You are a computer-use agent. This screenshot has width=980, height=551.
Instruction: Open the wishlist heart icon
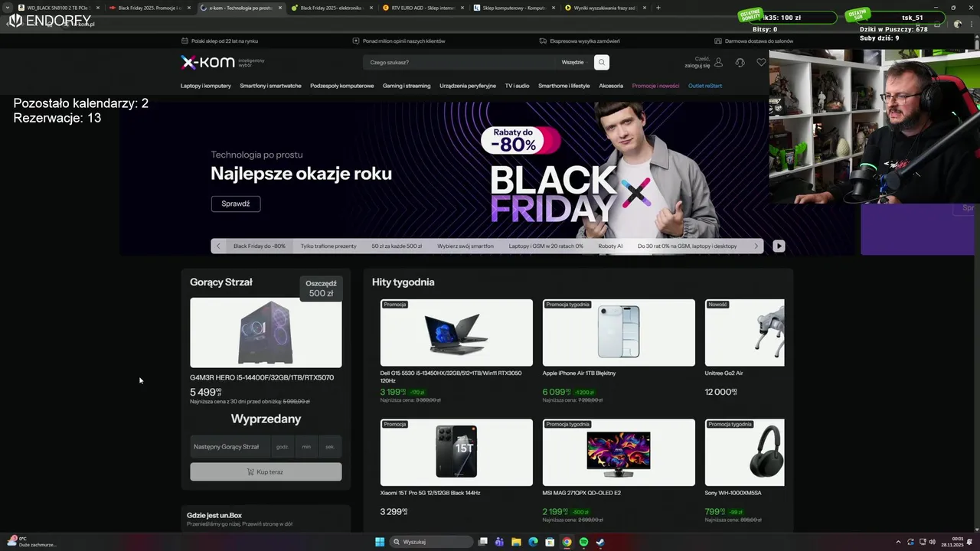pos(761,62)
